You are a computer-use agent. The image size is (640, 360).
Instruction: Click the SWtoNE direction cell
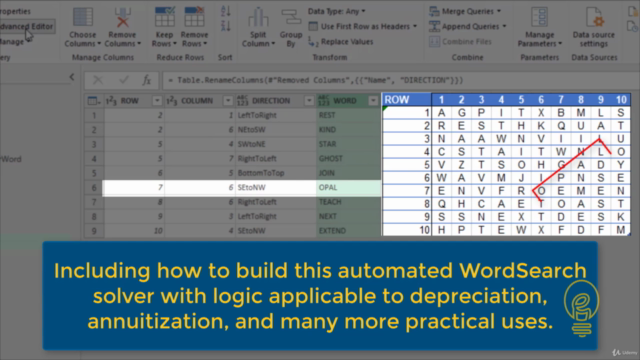pyautogui.click(x=276, y=144)
